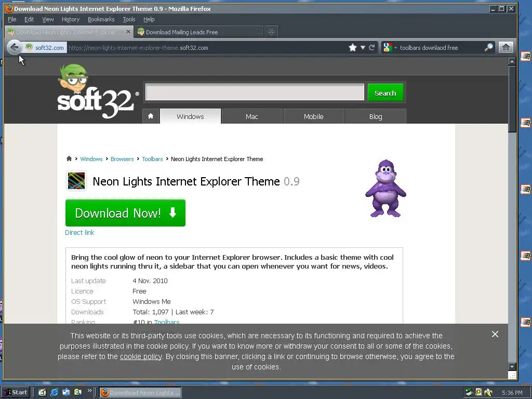This screenshot has height=399, width=532.
Task: Click the 5:36 PM taskbar clock
Action: [512, 393]
